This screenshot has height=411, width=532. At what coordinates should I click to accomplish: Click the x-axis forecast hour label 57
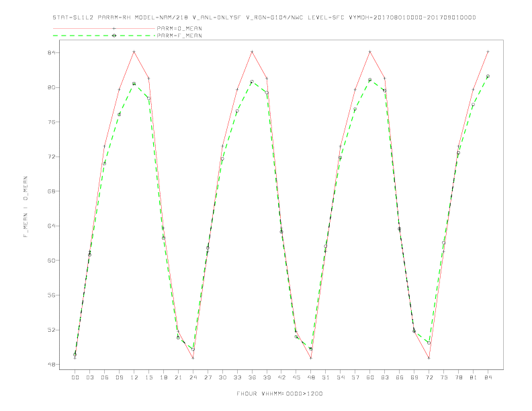click(x=355, y=377)
